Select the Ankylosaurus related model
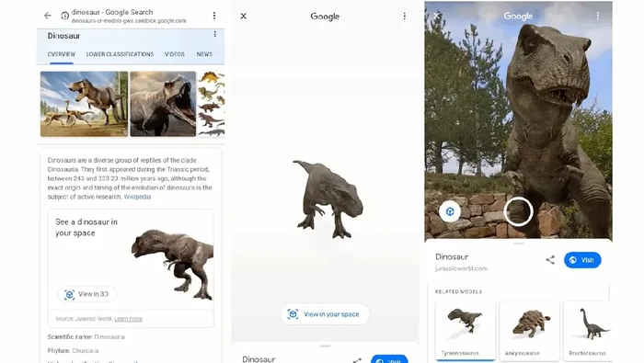The width and height of the screenshot is (644, 363). click(529, 331)
